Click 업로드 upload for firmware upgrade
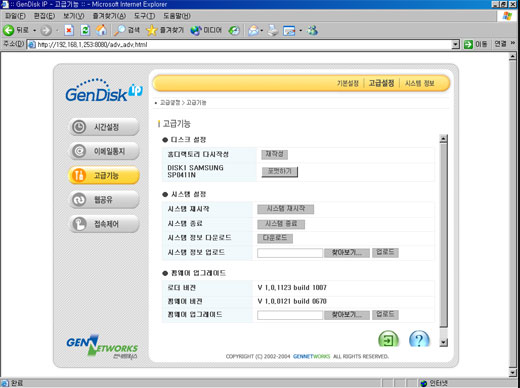The image size is (520, 388). click(385, 315)
